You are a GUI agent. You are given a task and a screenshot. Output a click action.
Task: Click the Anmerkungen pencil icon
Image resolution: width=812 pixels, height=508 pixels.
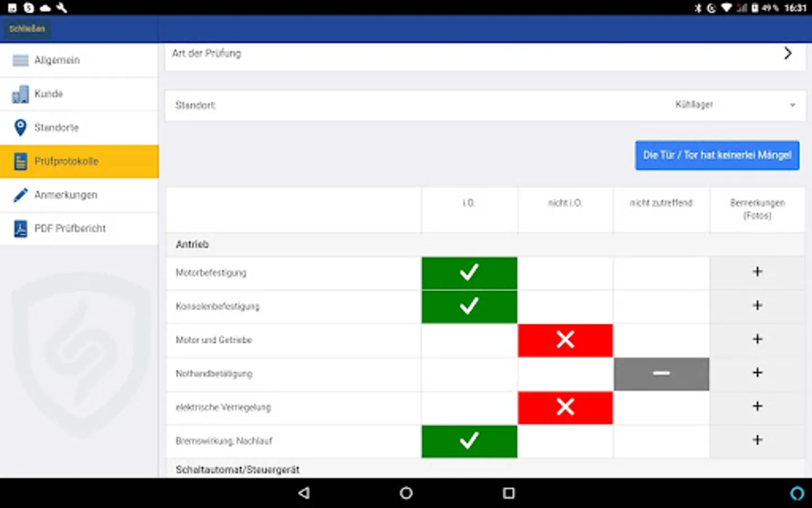(20, 195)
